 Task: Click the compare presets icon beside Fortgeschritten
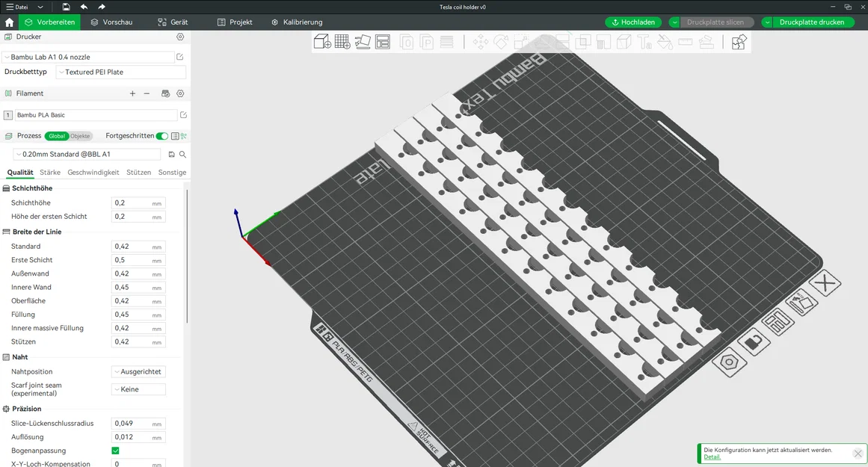(x=184, y=136)
